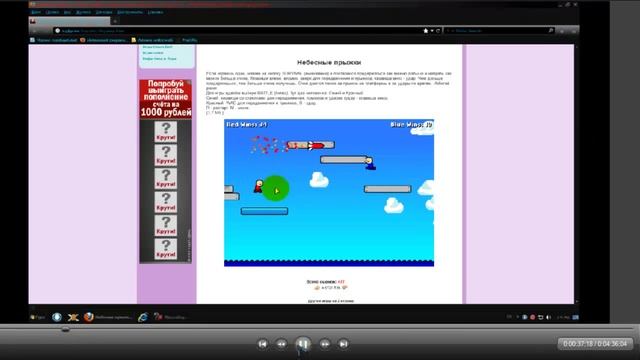This screenshot has width=640, height=360.
Task: Reload the page with the refresh icon
Action: [438, 31]
